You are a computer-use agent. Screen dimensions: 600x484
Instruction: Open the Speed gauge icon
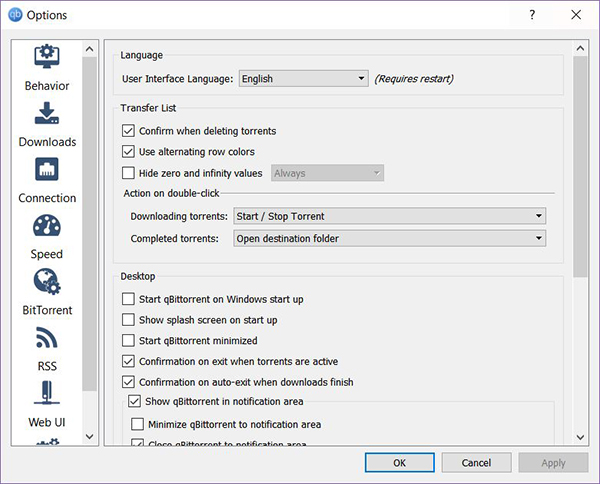click(47, 225)
